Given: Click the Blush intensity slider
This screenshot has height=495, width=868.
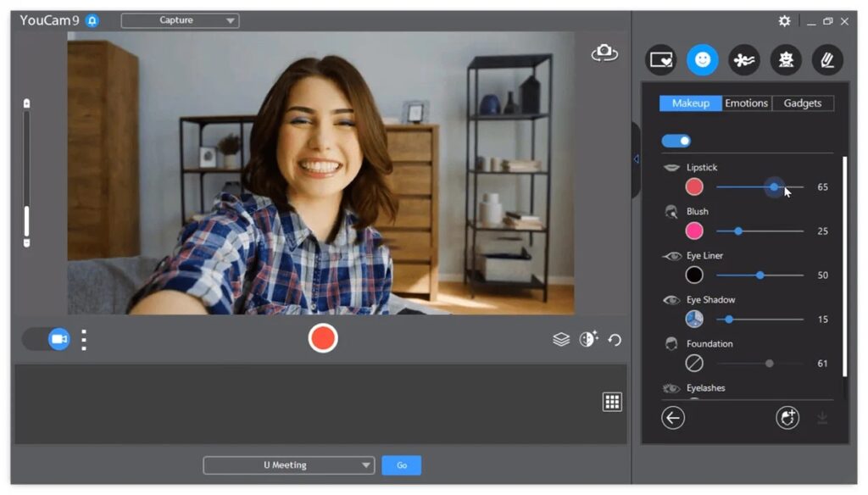Looking at the screenshot, I should [759, 231].
